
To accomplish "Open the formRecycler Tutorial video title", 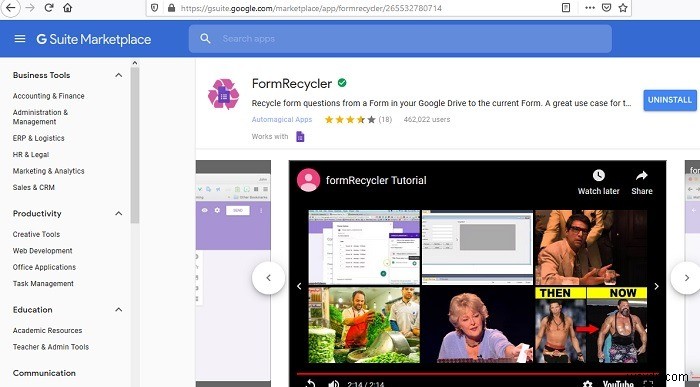I will tap(376, 180).
